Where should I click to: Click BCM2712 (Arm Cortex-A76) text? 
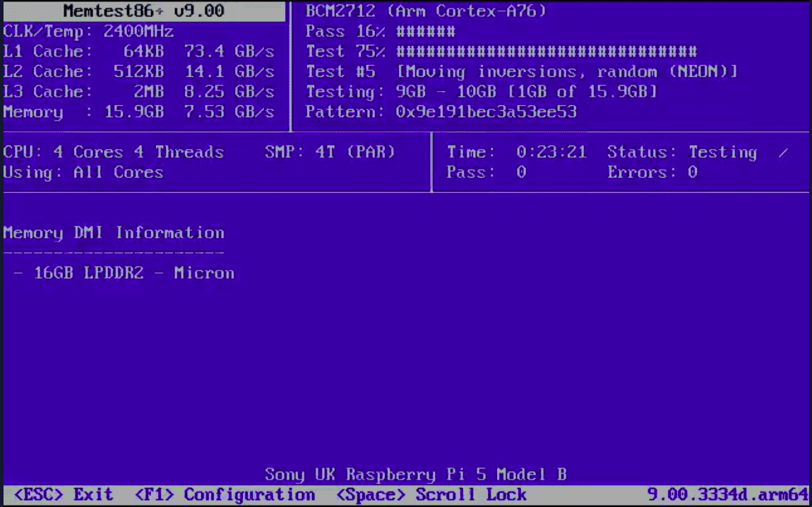click(426, 11)
